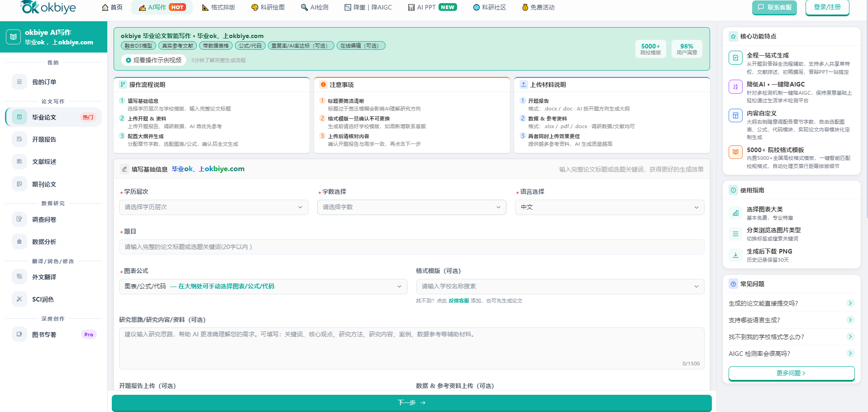This screenshot has width=868, height=412.
Task: Click the 观看操作示例视频 button
Action: 153,60
